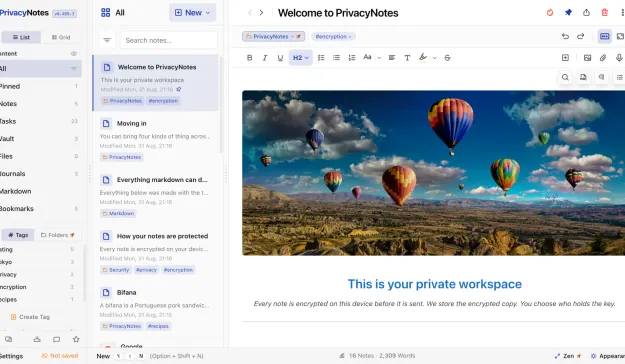Attach a file with paperclip icon

(603, 58)
